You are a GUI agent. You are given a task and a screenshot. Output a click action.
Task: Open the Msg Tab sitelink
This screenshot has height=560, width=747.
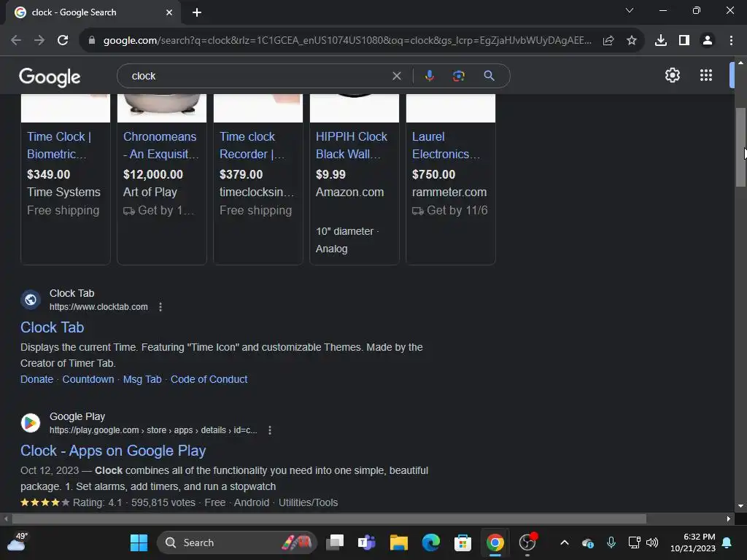coord(142,379)
